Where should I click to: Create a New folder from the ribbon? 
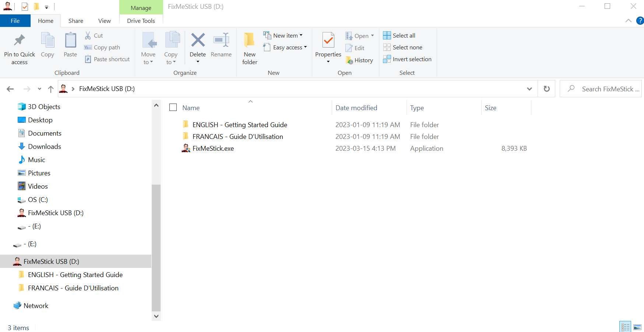pos(250,48)
